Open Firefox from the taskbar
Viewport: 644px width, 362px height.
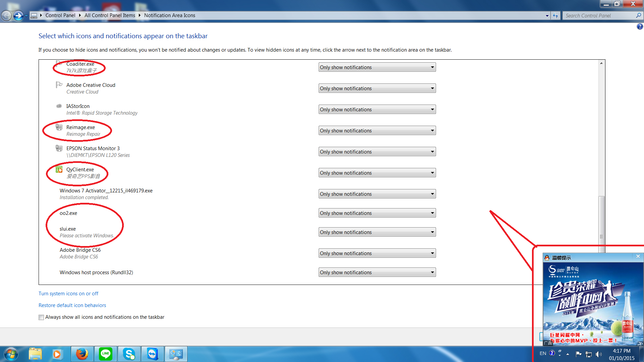(82, 354)
